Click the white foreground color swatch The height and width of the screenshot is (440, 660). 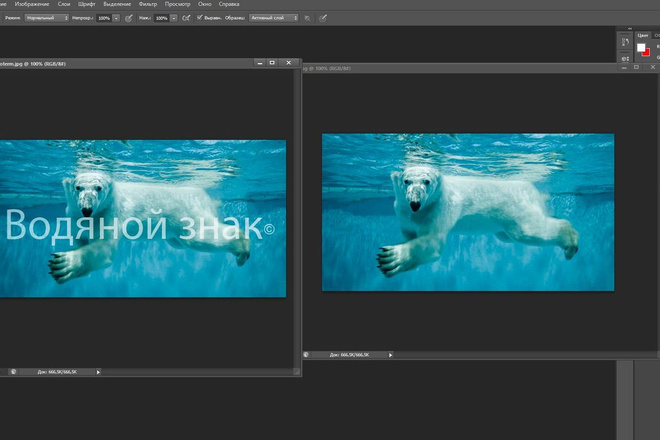[x=641, y=47]
